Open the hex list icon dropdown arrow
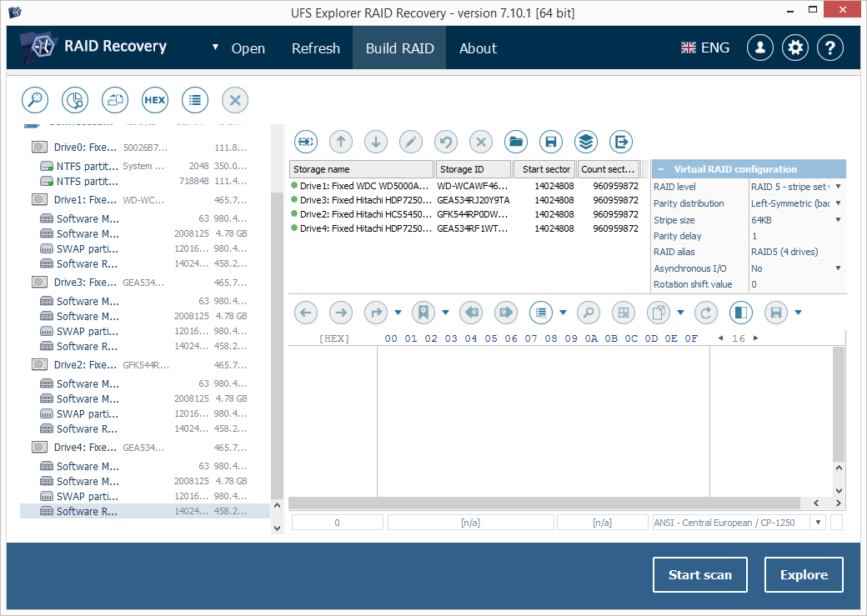Viewport: 867px width, 616px height. click(564, 313)
